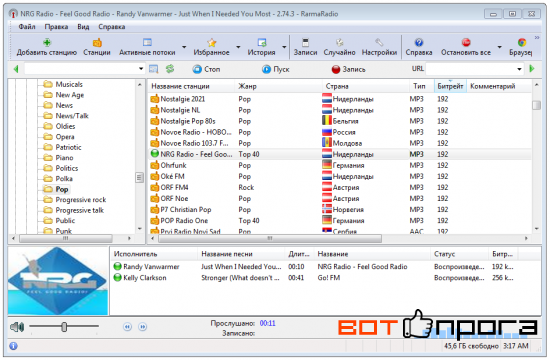
Task: Click the green refresh arrows icon
Action: click(170, 69)
